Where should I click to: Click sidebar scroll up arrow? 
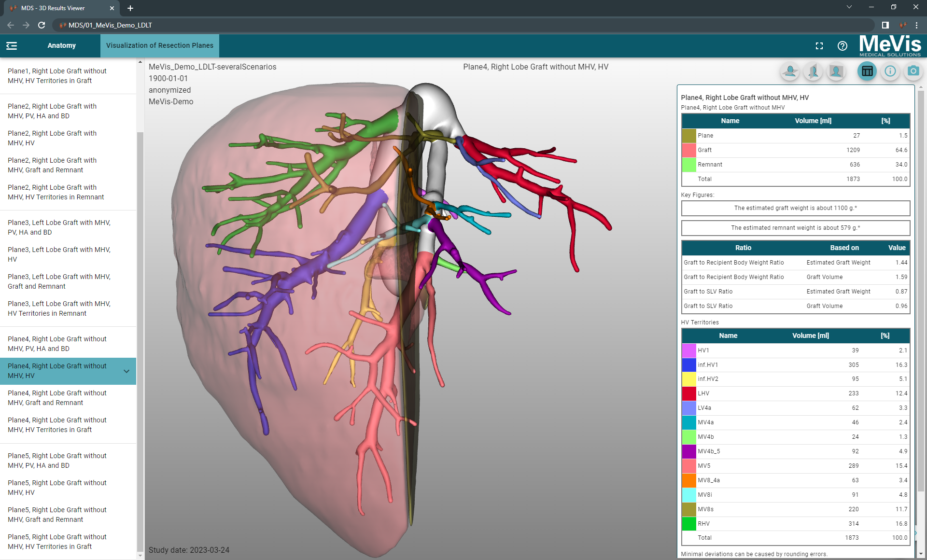[x=140, y=62]
